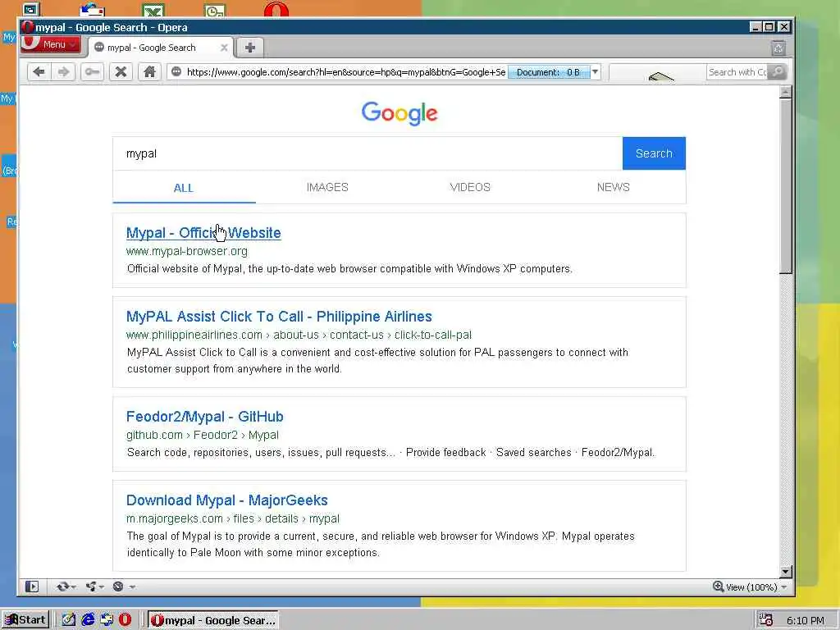Open Opera Turbo status bar icon

118,587
